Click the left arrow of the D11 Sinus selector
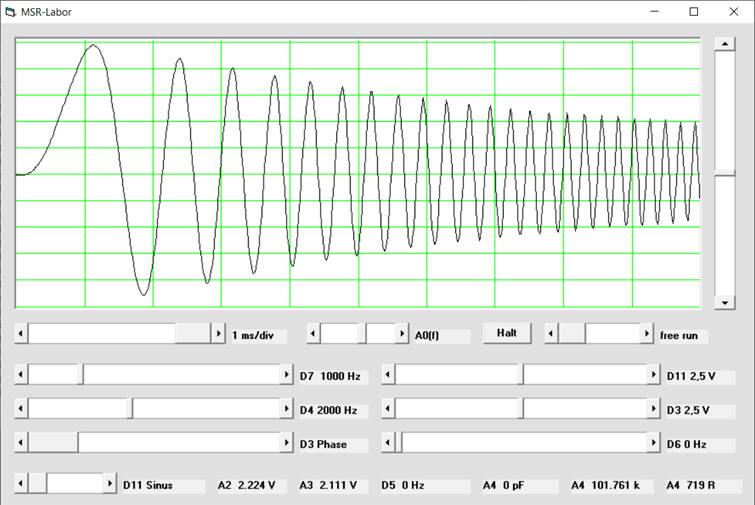The width and height of the screenshot is (755, 505). point(21,484)
